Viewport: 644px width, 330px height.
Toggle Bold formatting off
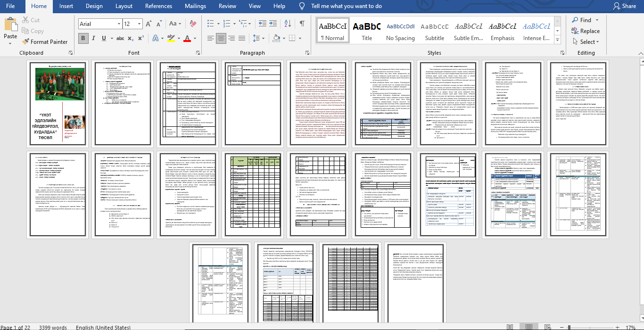coord(83,38)
